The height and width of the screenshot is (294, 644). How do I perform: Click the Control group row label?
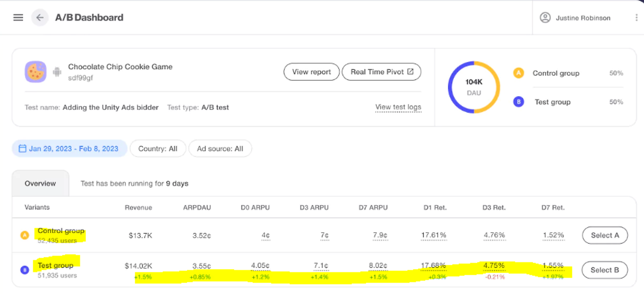(61, 231)
